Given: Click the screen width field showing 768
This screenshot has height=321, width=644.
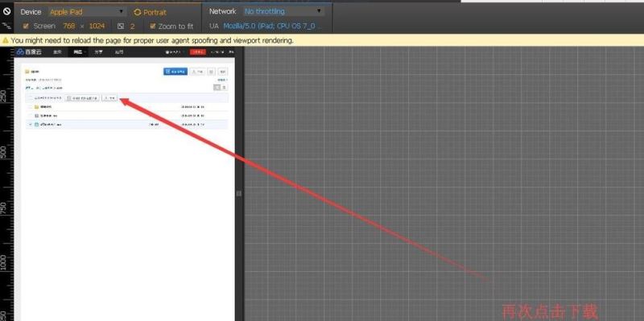Looking at the screenshot, I should 69,26.
